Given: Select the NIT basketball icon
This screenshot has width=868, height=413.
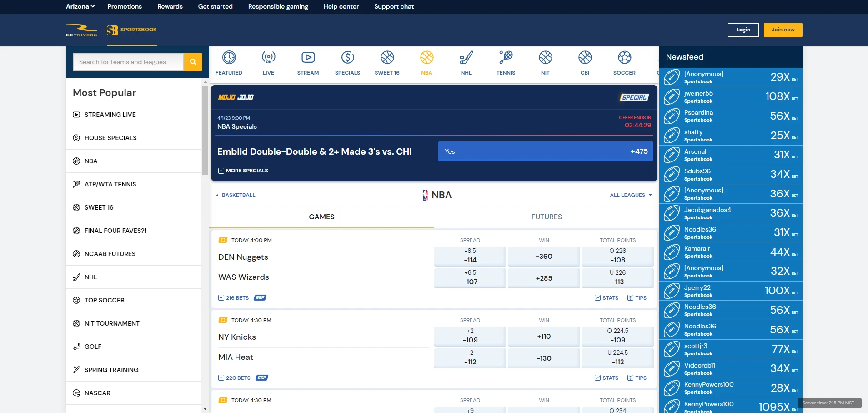Looking at the screenshot, I should (x=545, y=58).
